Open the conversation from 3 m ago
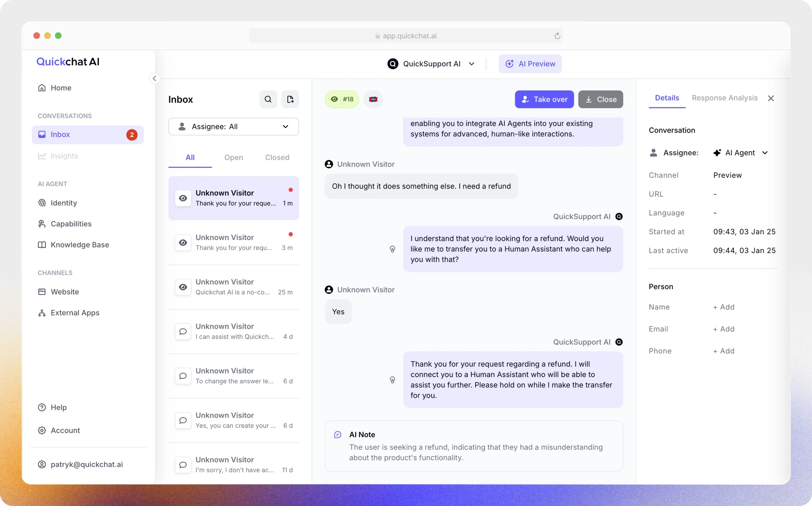 (234, 243)
